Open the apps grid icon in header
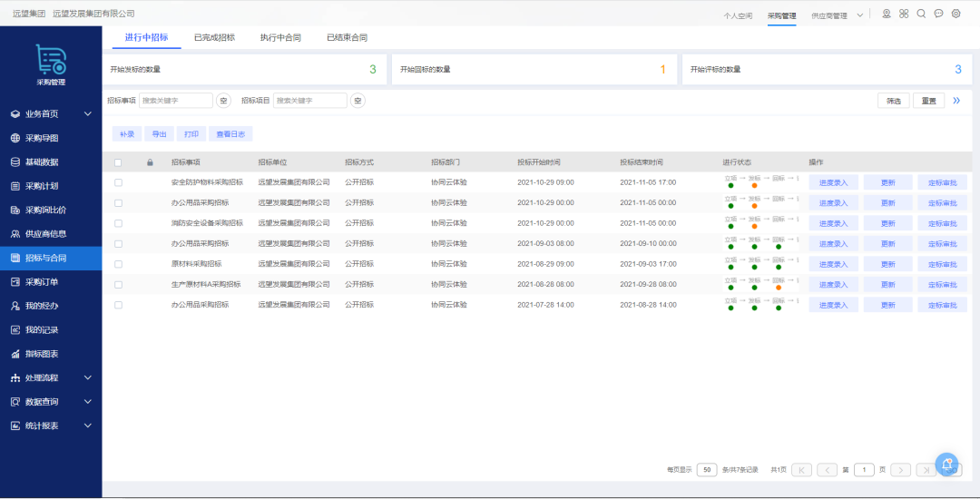The image size is (980, 499). (904, 14)
